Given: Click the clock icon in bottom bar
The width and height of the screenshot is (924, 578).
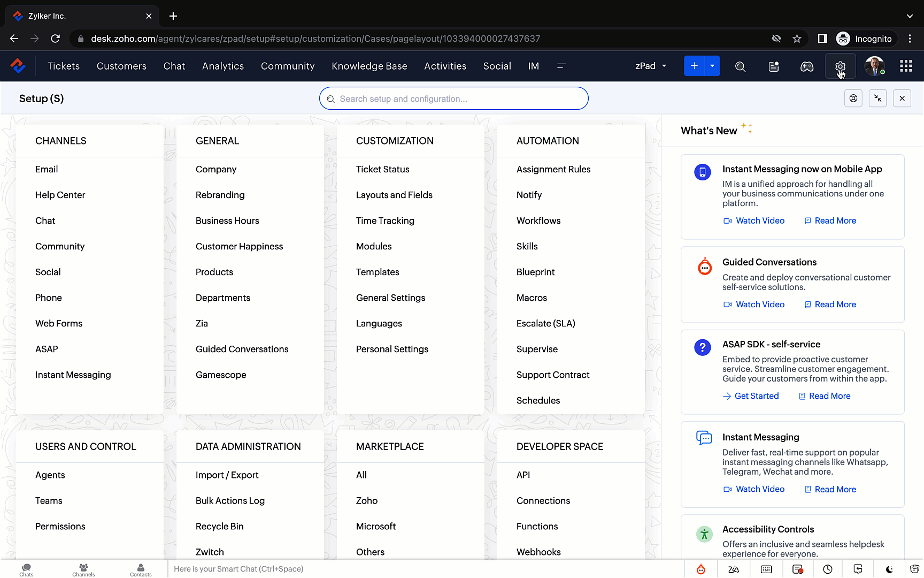Looking at the screenshot, I should (x=828, y=569).
